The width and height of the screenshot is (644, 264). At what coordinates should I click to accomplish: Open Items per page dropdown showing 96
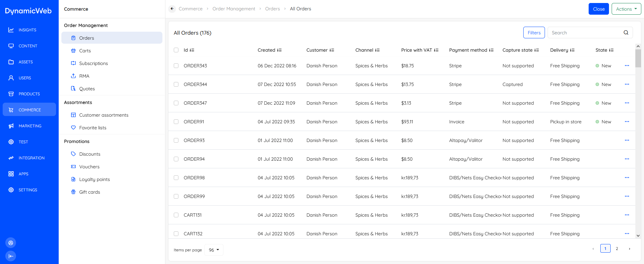pos(214,250)
